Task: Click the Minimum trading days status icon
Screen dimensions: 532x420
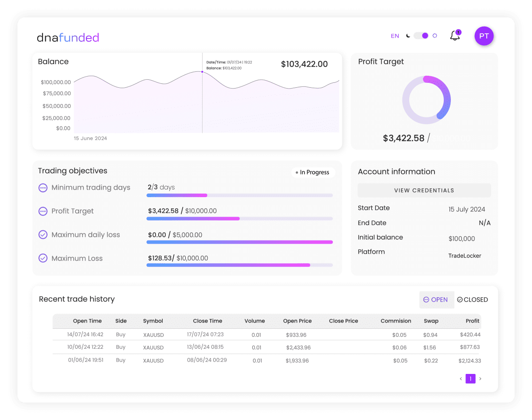Action: [43, 188]
